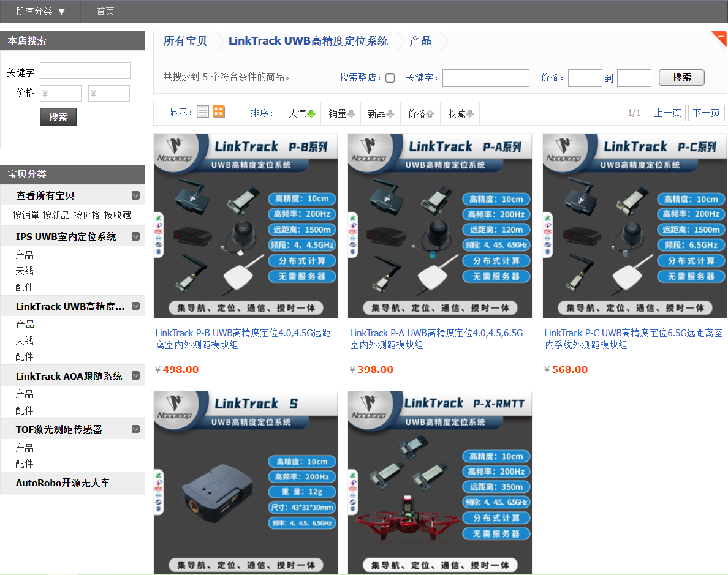Image resolution: width=728 pixels, height=575 pixels.
Task: Collapse LinkTrack UWB高精度 category arrow
Action: click(135, 306)
